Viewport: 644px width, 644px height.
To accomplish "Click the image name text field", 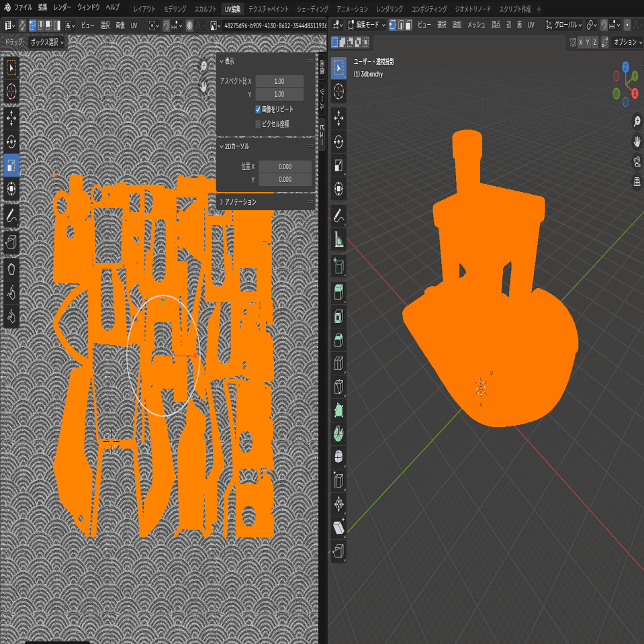I will [275, 26].
